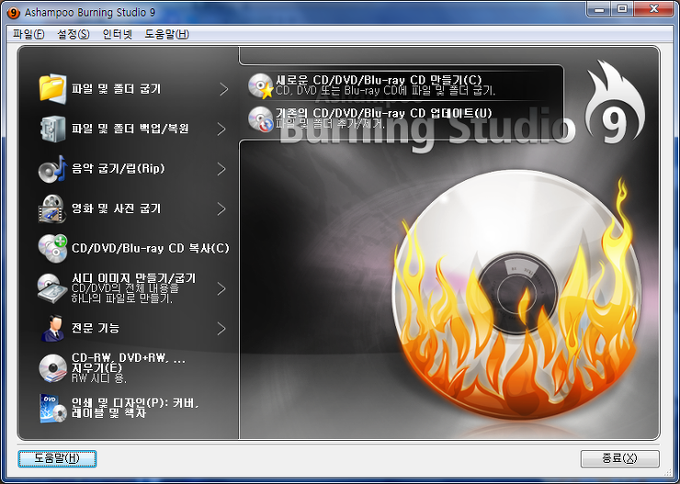Expand arrow beside 음악 굽기/립(Rip)

(222, 169)
